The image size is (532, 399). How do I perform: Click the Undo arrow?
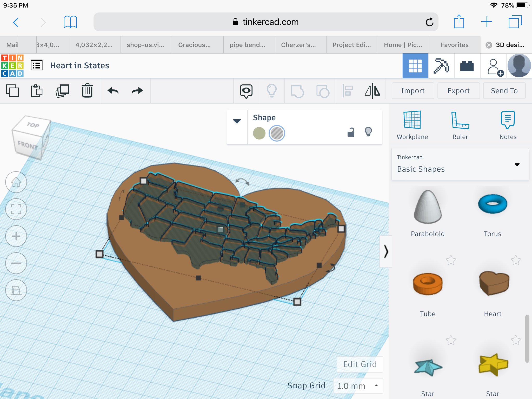tap(113, 91)
